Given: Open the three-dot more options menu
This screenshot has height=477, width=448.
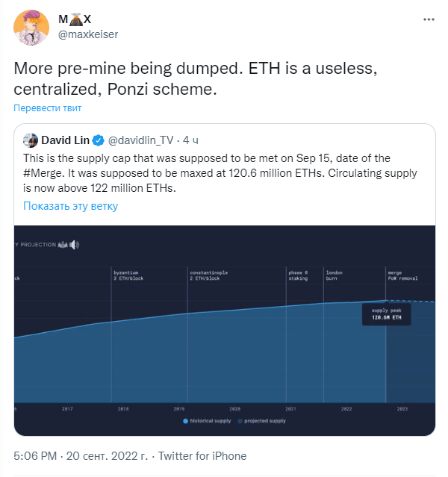Looking at the screenshot, I should (x=429, y=19).
